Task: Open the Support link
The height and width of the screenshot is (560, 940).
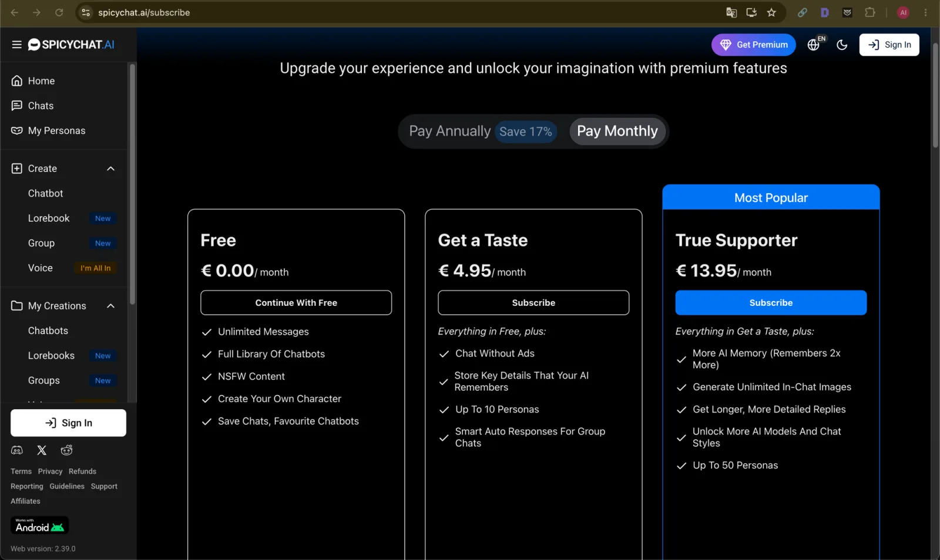Action: pyautogui.click(x=104, y=486)
